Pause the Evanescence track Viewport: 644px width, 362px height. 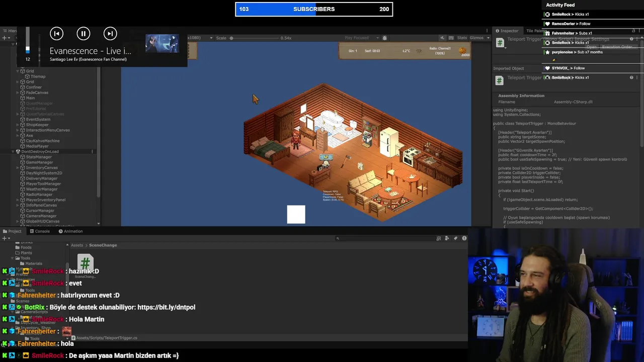point(84,34)
